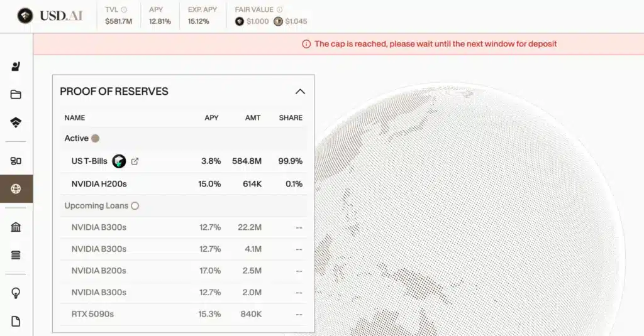Screen dimensions: 644x336
Task: Toggle the Upcoming Loans indicator circle
Action: point(135,206)
